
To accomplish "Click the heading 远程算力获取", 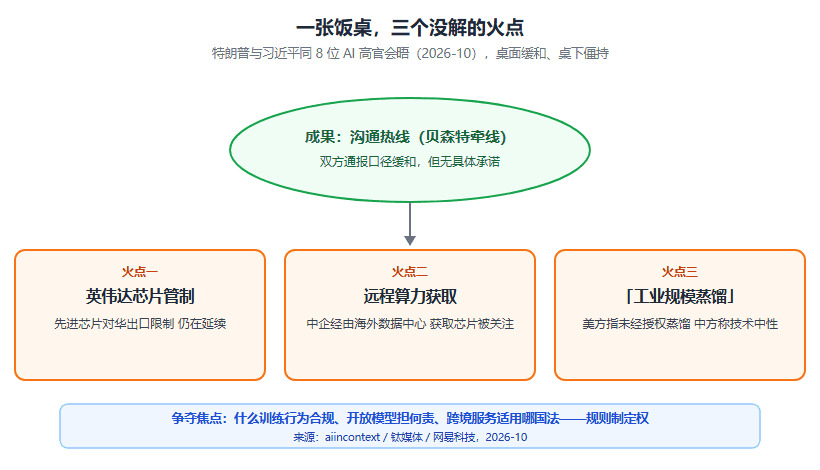I will [409, 296].
